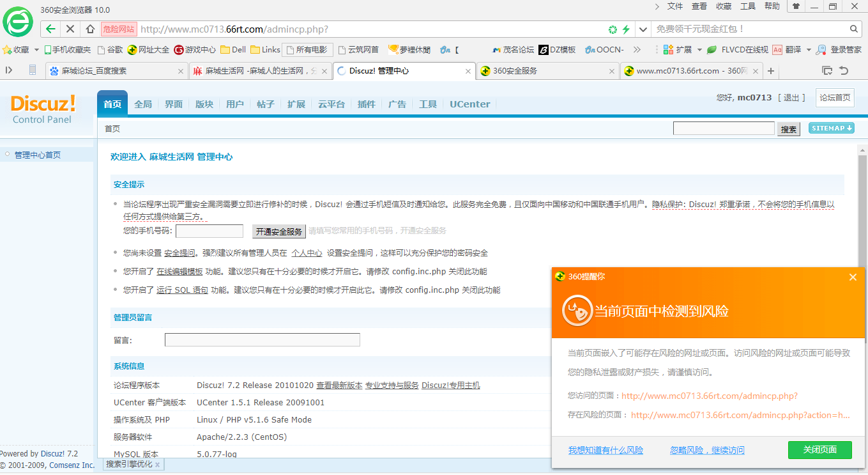Click the browser back arrow button
The height and width of the screenshot is (475, 868).
[51, 29]
